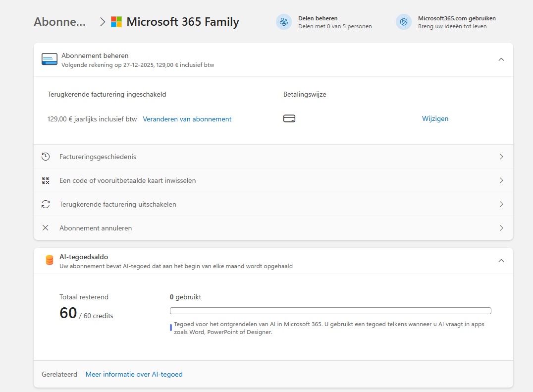
Task: Click the chevron on the Abonnement annuleren row
Action: [x=501, y=228]
